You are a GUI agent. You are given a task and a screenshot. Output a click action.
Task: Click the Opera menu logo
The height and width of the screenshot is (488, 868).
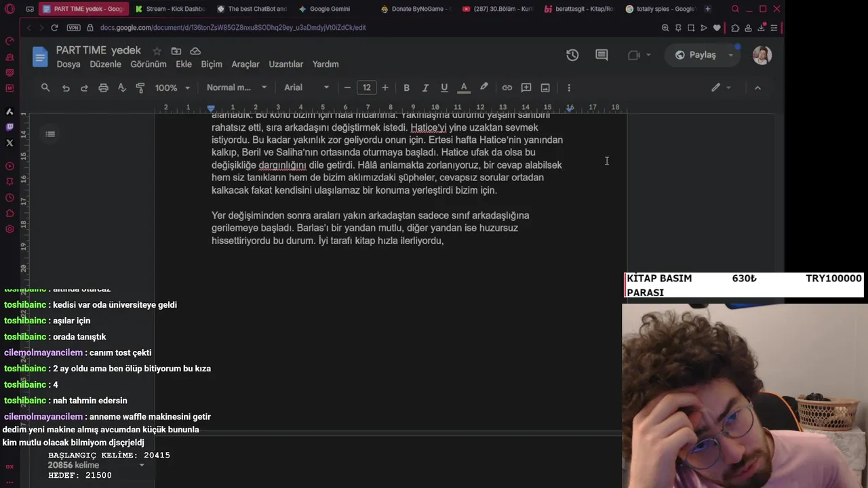point(9,9)
